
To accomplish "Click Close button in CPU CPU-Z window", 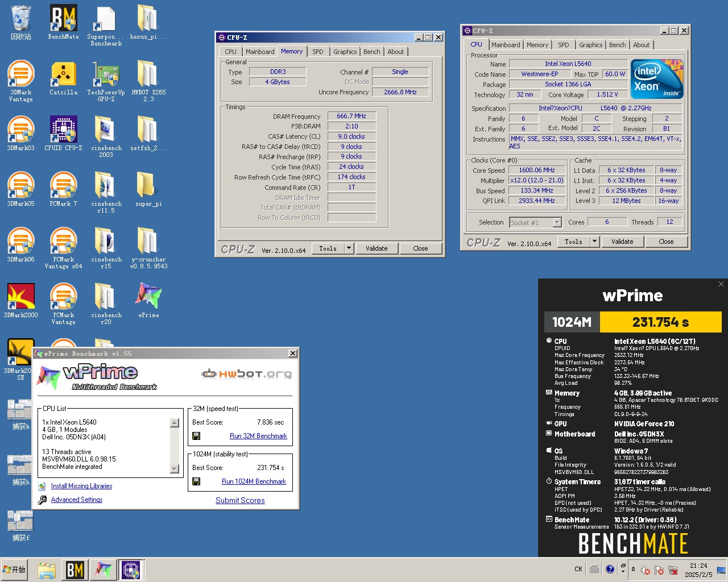I will point(666,242).
